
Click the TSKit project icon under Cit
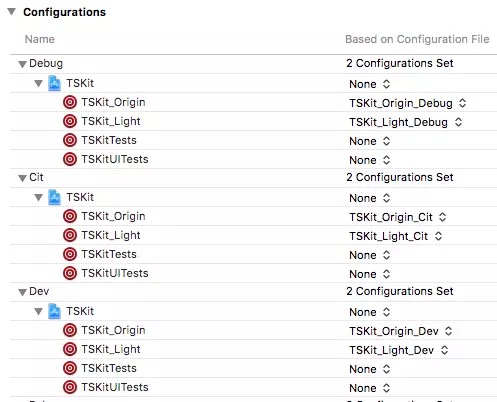[x=54, y=197]
